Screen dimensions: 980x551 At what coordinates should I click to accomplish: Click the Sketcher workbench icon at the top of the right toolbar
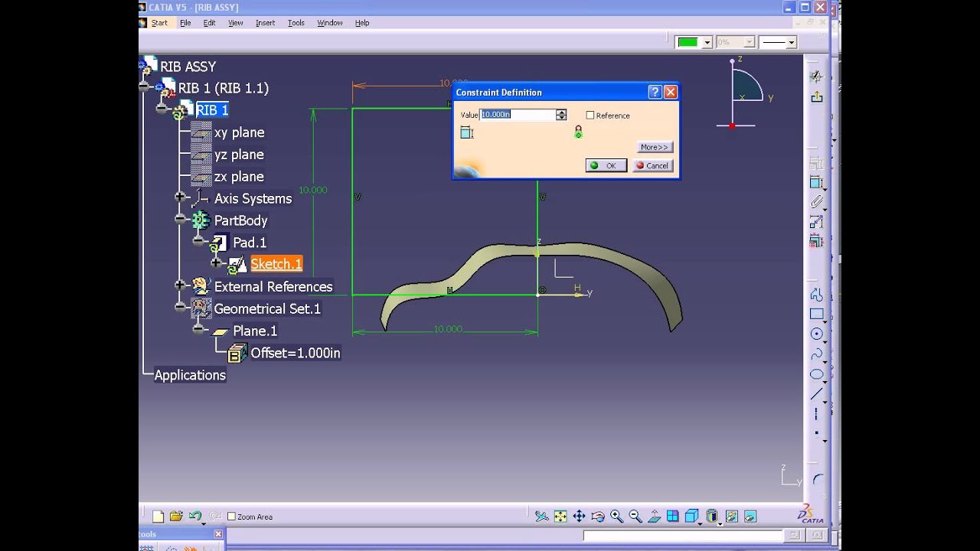pos(816,77)
